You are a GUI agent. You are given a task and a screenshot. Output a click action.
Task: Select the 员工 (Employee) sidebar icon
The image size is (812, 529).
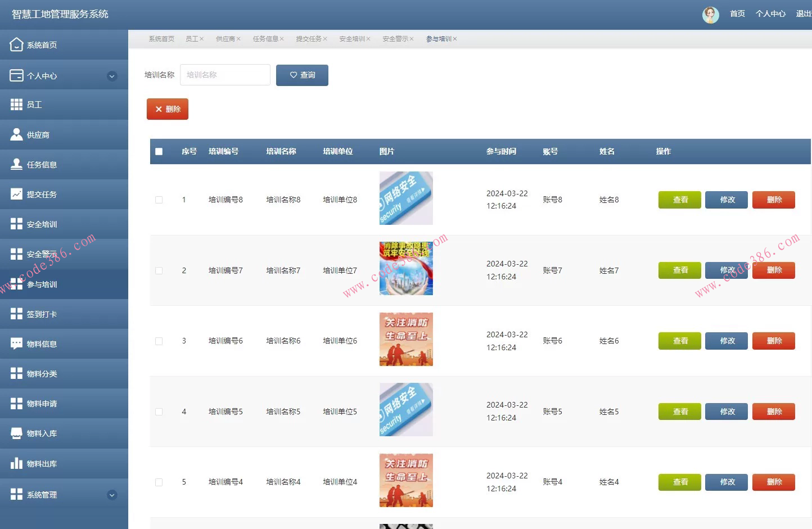pos(16,104)
